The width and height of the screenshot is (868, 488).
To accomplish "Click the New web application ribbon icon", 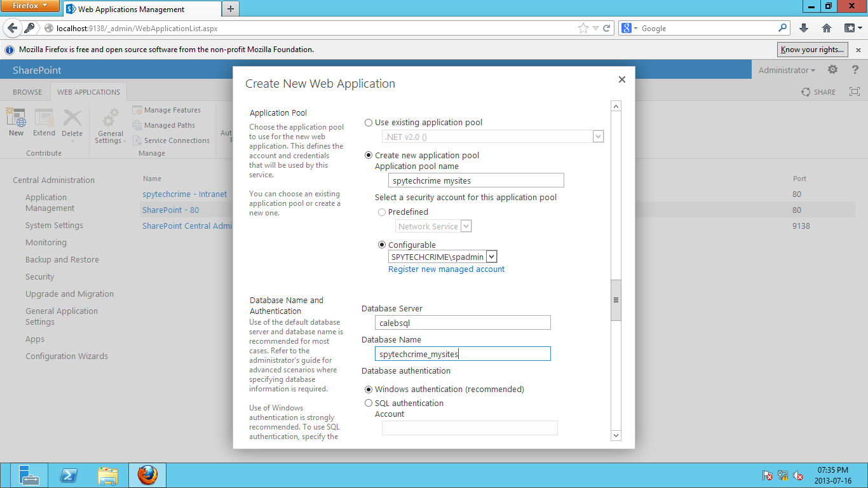I will tap(16, 123).
